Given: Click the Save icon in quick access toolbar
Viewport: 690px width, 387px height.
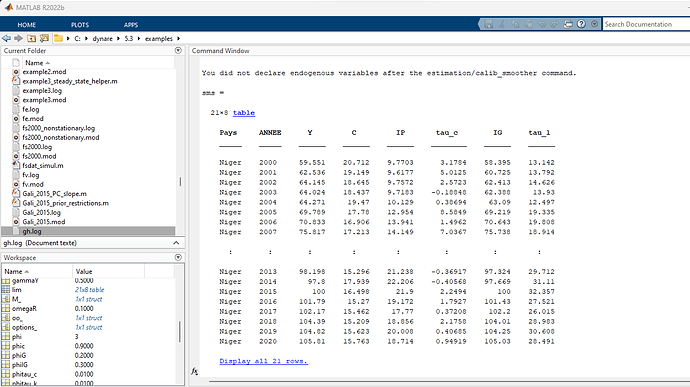Looking at the screenshot, I should [488, 24].
